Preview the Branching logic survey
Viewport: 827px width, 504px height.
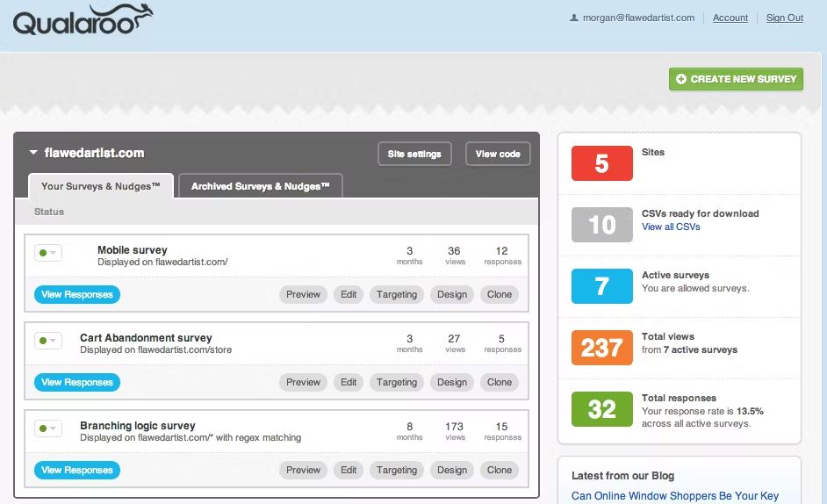coord(303,471)
